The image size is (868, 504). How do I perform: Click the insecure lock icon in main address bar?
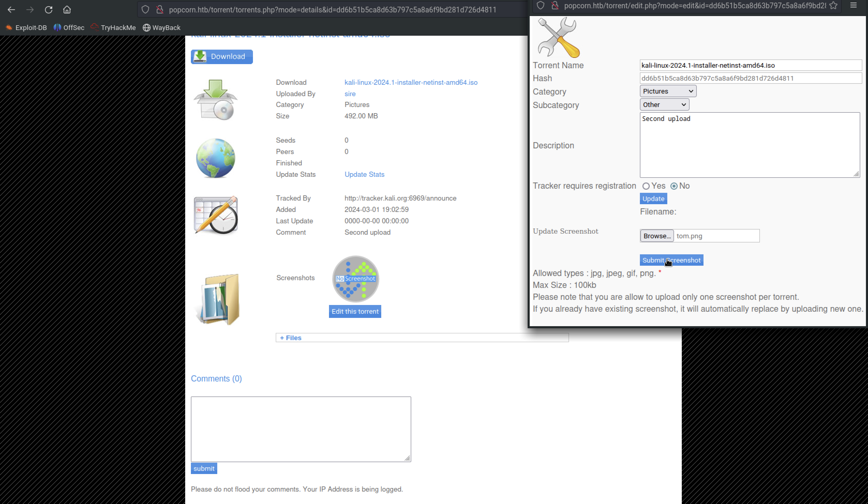[x=160, y=10]
